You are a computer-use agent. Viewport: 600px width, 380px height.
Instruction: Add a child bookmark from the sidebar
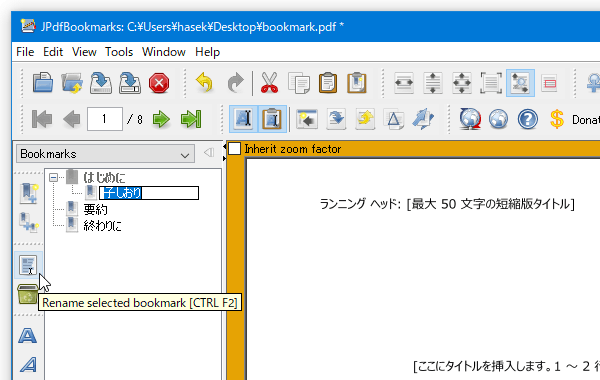(28, 222)
